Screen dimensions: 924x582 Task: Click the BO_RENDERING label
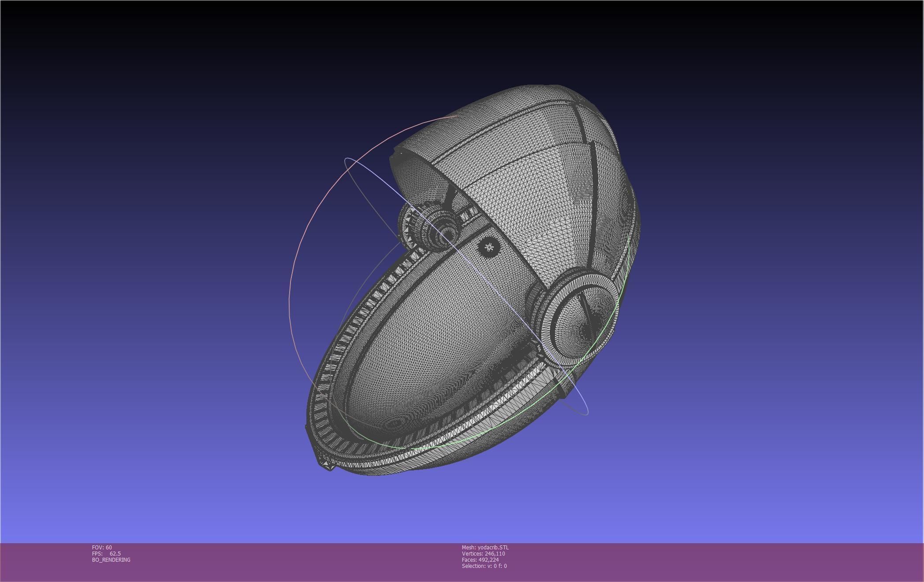click(x=111, y=560)
